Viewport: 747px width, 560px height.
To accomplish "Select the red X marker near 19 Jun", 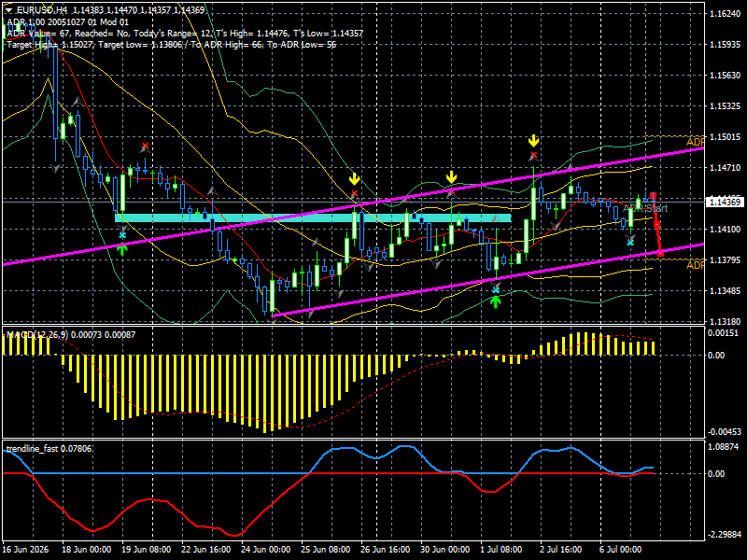I will [x=146, y=146].
